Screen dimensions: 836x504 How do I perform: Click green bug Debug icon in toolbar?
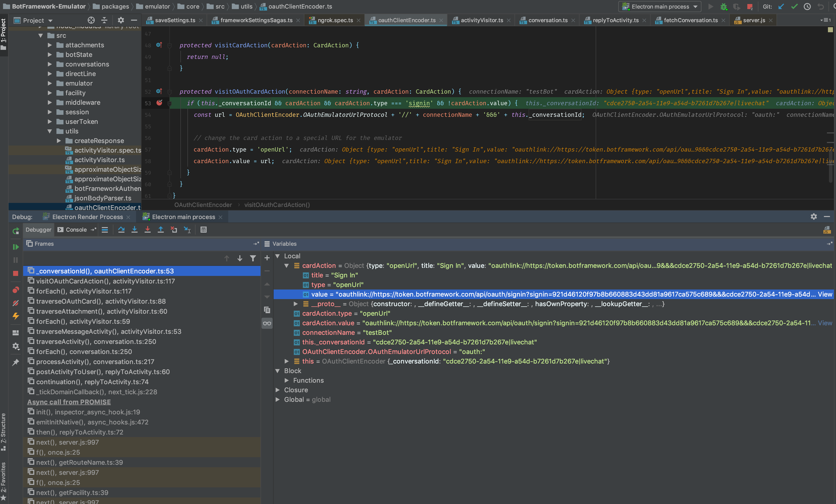(x=724, y=7)
